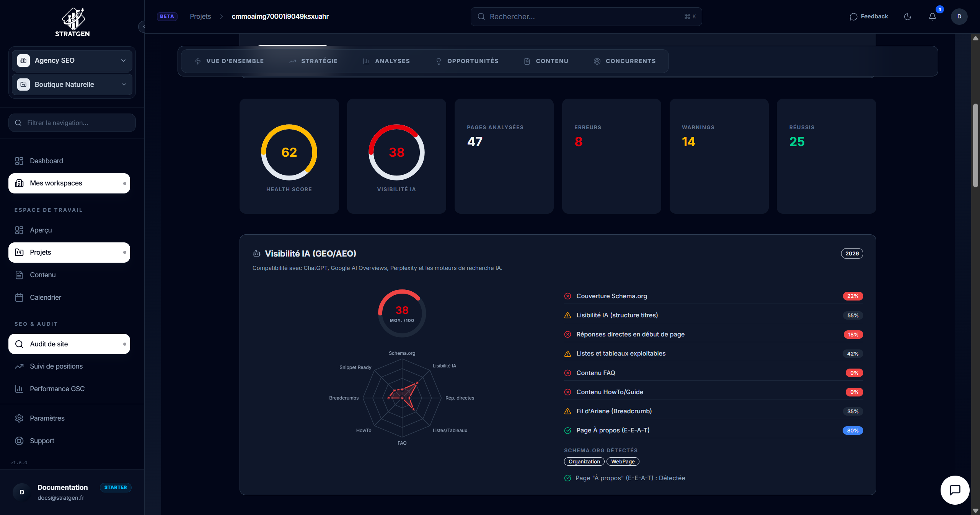Click the user avatar D top right
Screen dimensions: 980x515
pos(959,16)
